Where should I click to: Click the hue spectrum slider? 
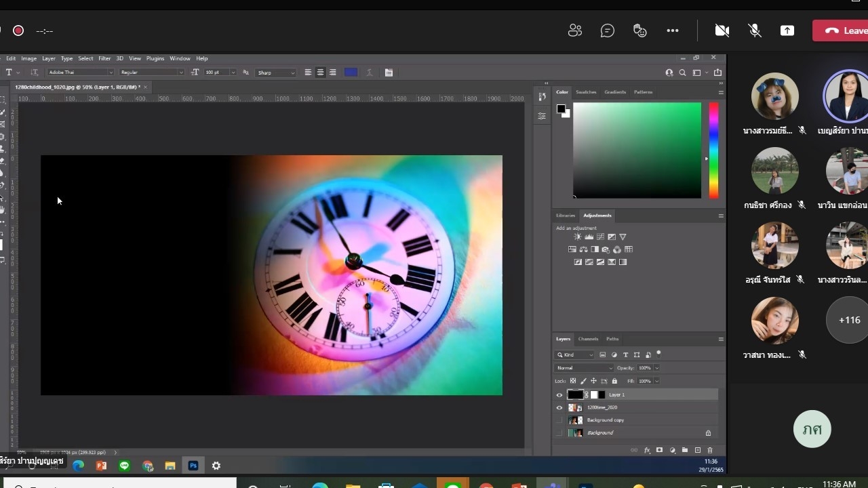click(713, 150)
